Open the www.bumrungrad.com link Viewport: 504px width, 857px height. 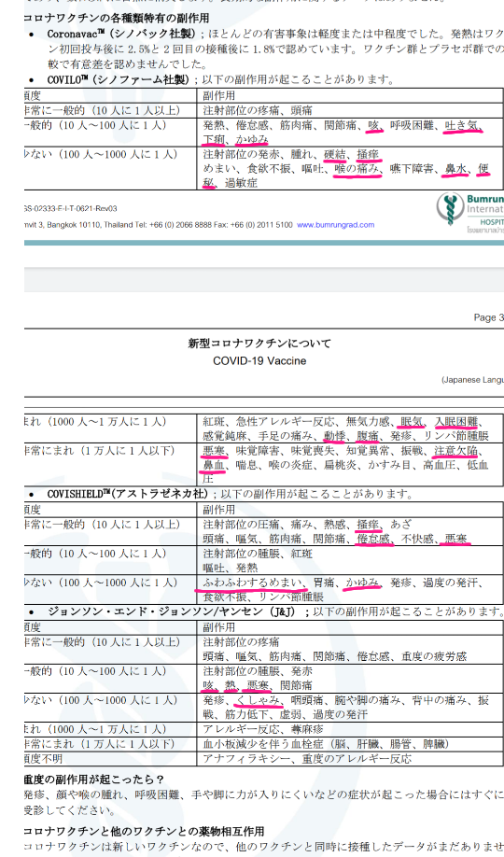pos(336,225)
